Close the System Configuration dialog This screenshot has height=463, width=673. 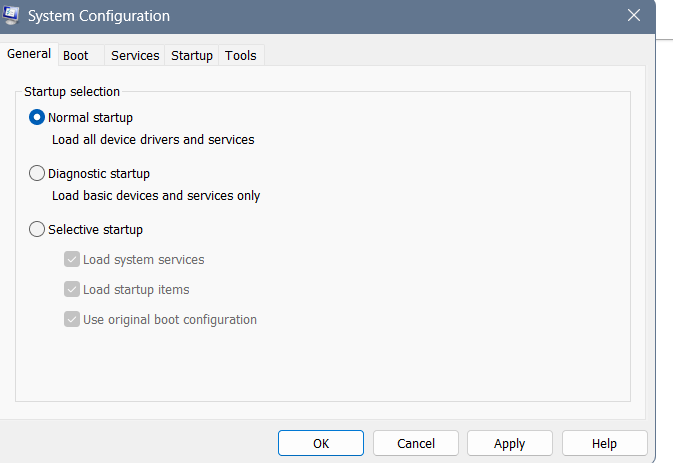(x=633, y=15)
